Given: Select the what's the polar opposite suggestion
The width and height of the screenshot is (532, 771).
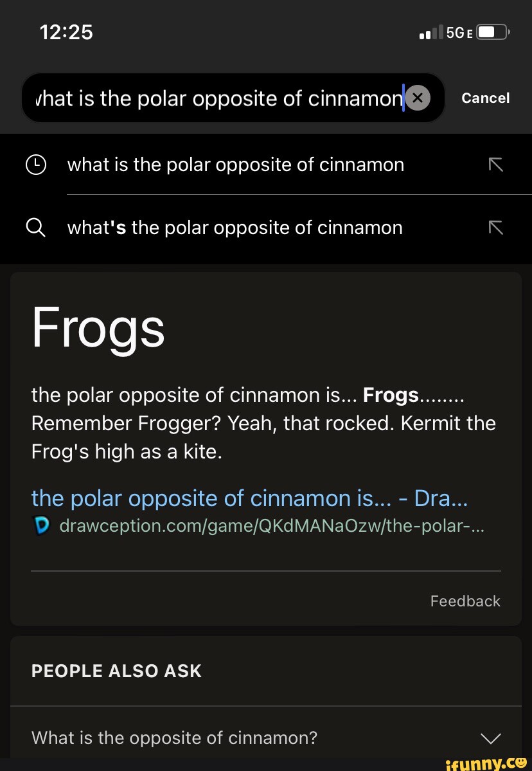Looking at the screenshot, I should coord(235,227).
